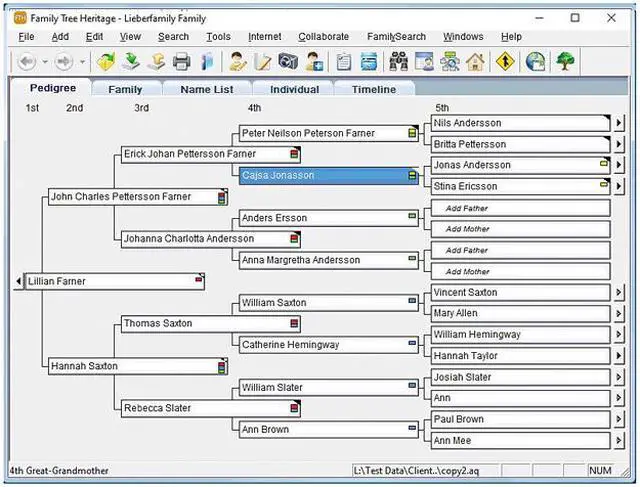Open the FamilySearch menu
This screenshot has height=487, width=640.
(396, 37)
